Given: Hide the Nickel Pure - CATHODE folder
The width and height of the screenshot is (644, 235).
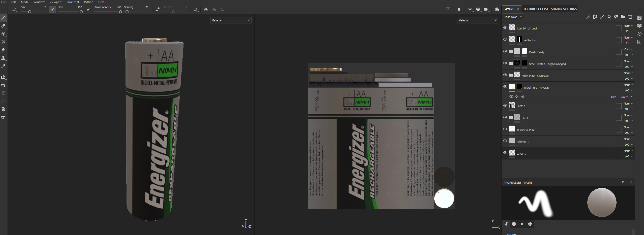Looking at the screenshot, I should point(505,75).
